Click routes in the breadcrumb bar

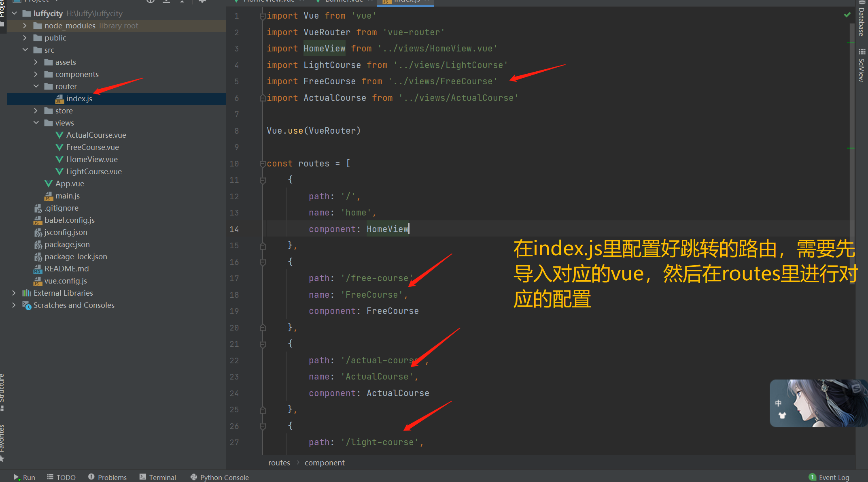[x=279, y=463]
